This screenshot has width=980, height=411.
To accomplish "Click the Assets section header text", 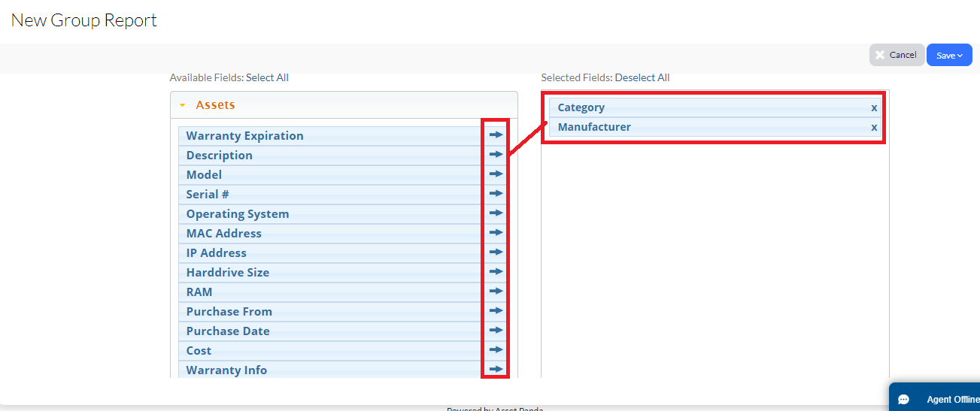I will pos(215,105).
